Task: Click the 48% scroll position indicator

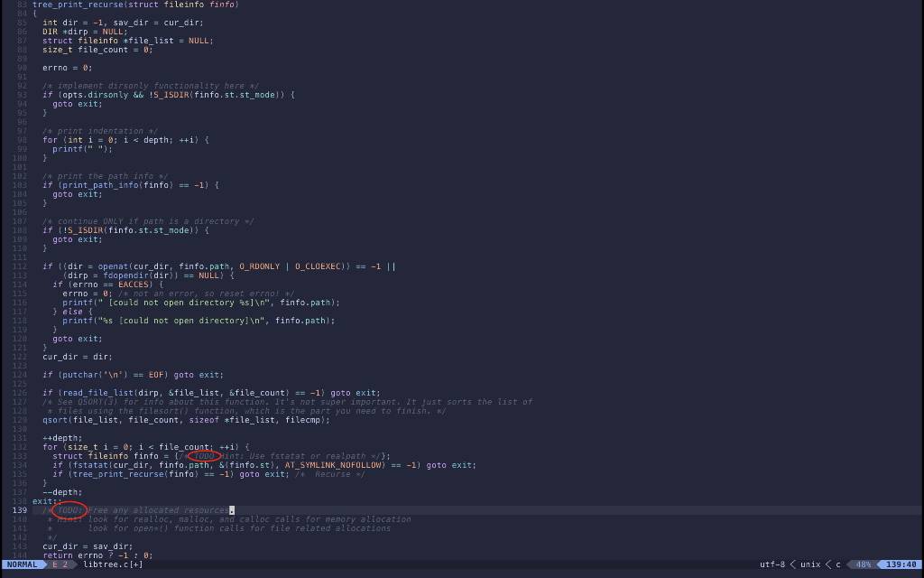Action: point(863,564)
